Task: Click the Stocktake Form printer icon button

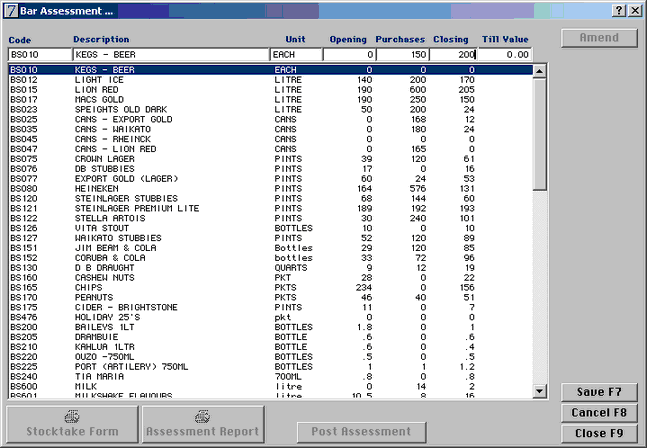Action: point(72,424)
